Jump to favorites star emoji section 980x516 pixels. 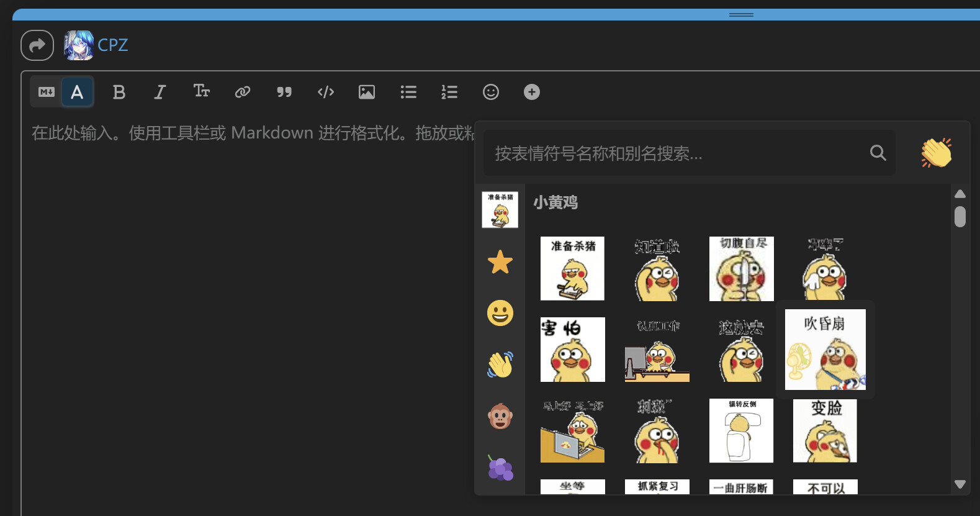[500, 262]
